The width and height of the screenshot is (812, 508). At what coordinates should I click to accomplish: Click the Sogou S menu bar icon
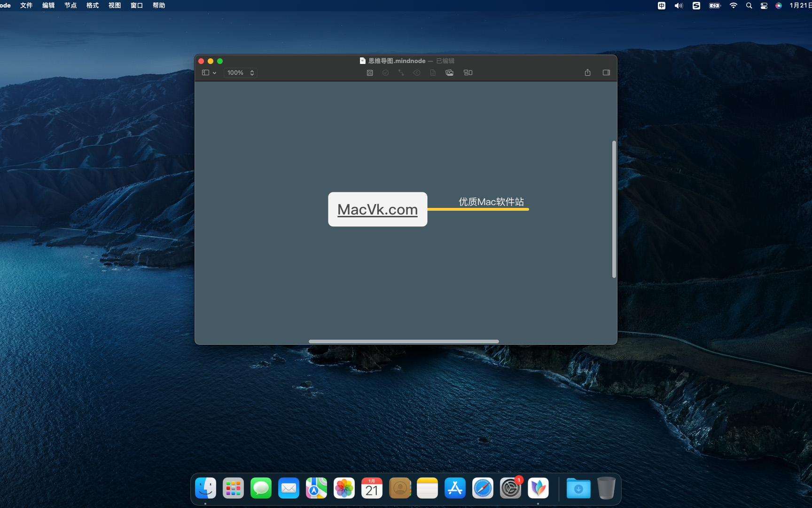coord(696,6)
